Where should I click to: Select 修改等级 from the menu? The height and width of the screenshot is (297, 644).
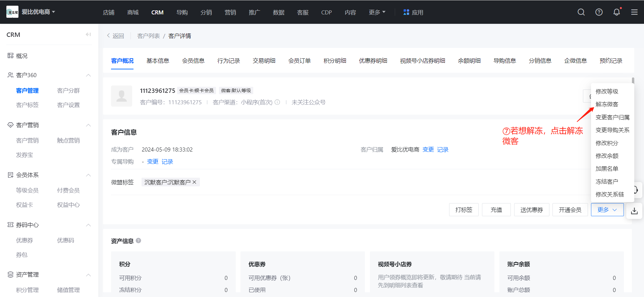[x=607, y=92]
